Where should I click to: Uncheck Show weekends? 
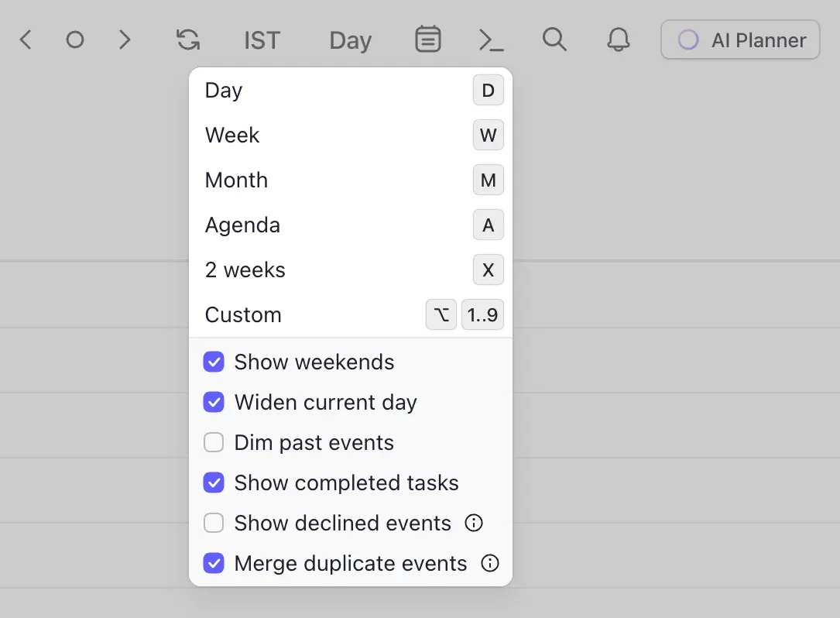click(x=213, y=362)
